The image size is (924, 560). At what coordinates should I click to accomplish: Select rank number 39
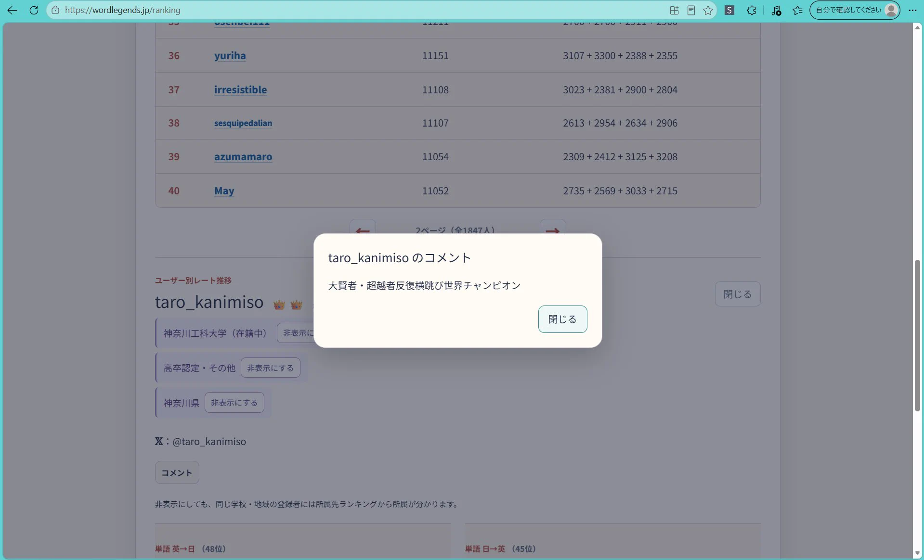174,157
